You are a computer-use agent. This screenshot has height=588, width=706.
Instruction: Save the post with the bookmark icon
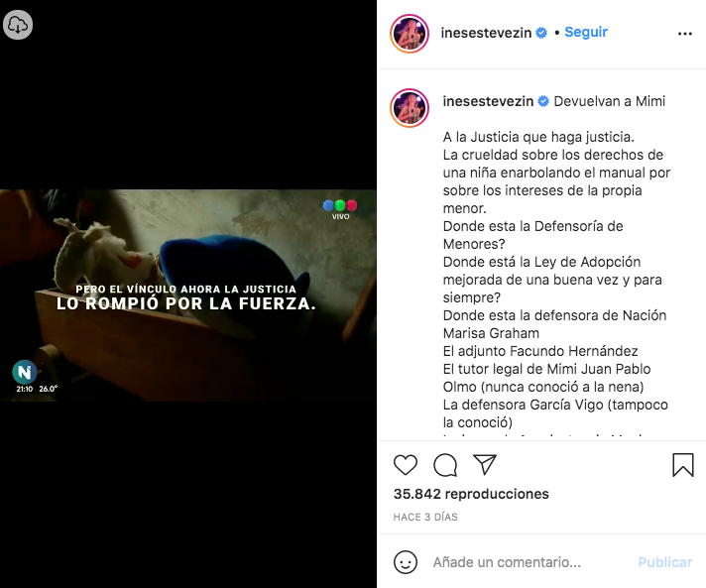683,465
